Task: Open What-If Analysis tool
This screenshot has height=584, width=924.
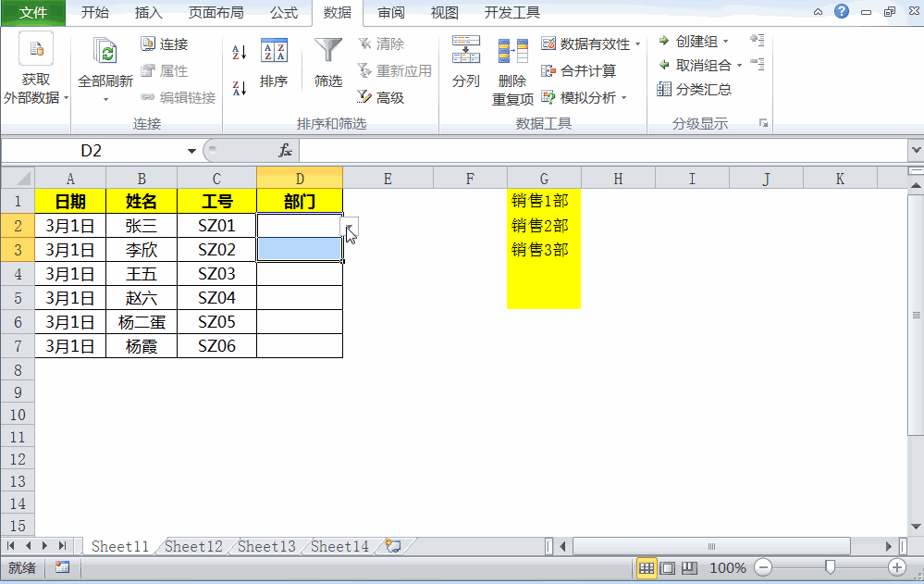Action: (579, 97)
